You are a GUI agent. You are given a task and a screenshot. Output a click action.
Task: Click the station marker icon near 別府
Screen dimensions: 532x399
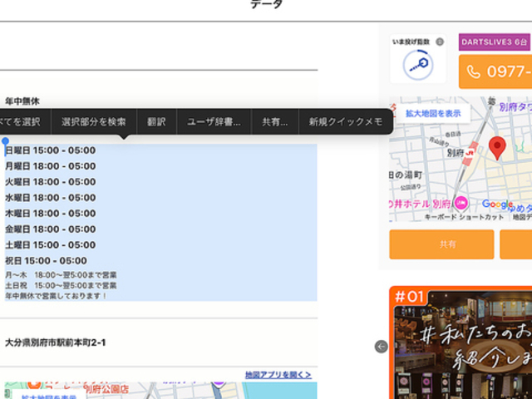pos(470,152)
